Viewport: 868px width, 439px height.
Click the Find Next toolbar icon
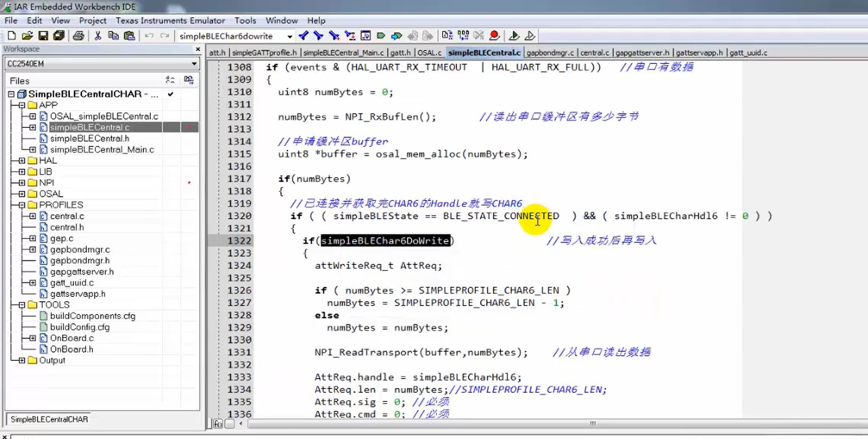point(318,36)
